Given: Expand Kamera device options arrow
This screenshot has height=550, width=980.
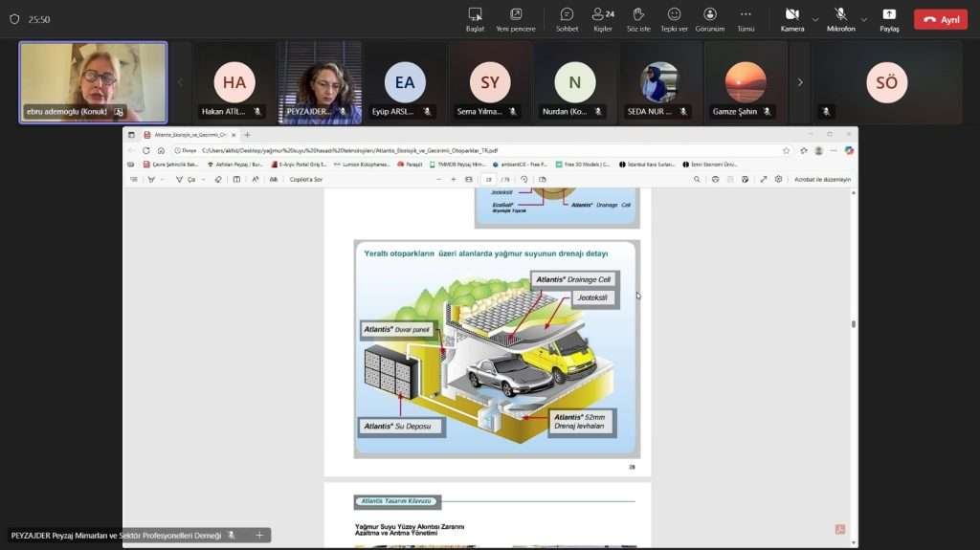Looking at the screenshot, I should point(815,19).
